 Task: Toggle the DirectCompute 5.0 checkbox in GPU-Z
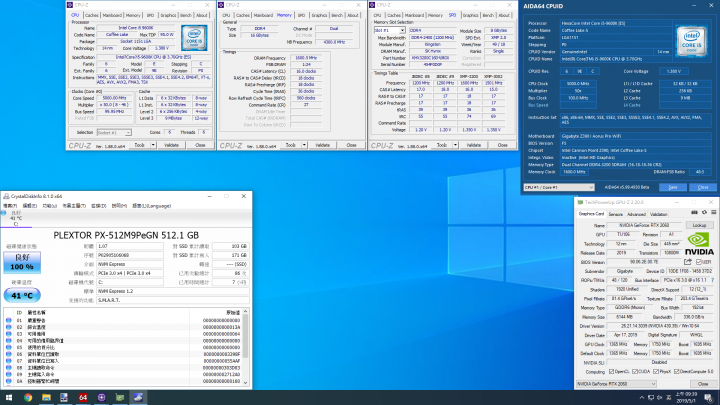tap(676, 371)
